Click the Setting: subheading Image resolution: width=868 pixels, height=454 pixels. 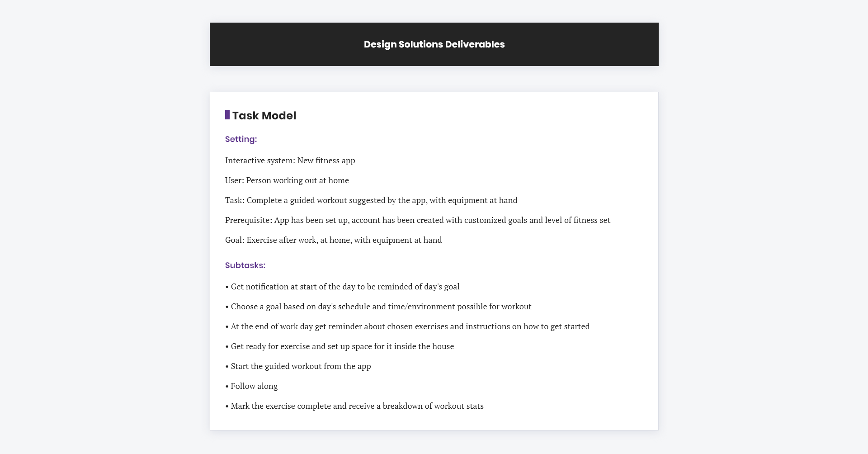[241, 139]
